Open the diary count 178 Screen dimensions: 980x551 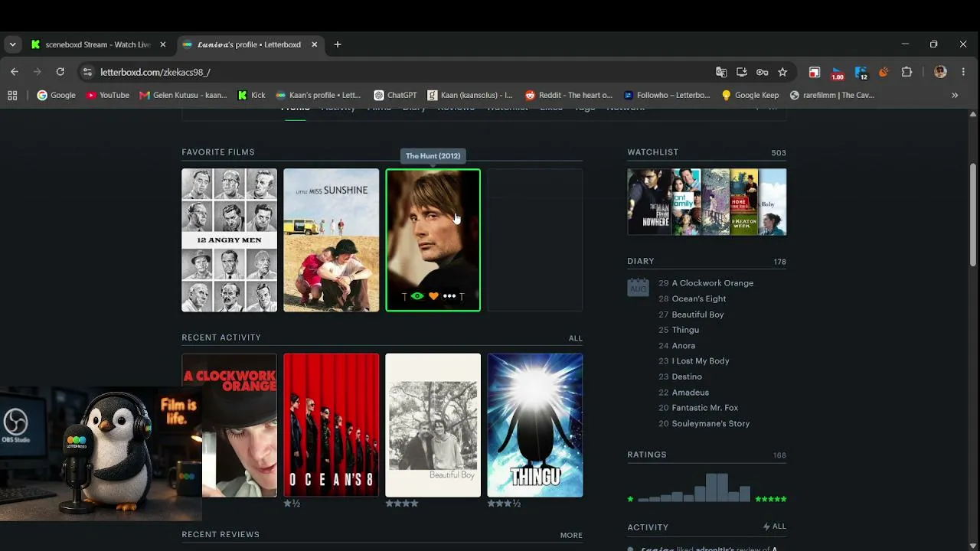(x=779, y=262)
